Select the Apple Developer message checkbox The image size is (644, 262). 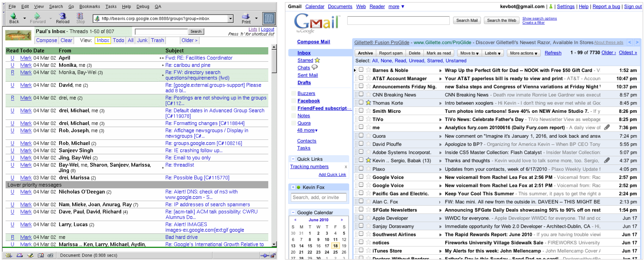click(361, 217)
